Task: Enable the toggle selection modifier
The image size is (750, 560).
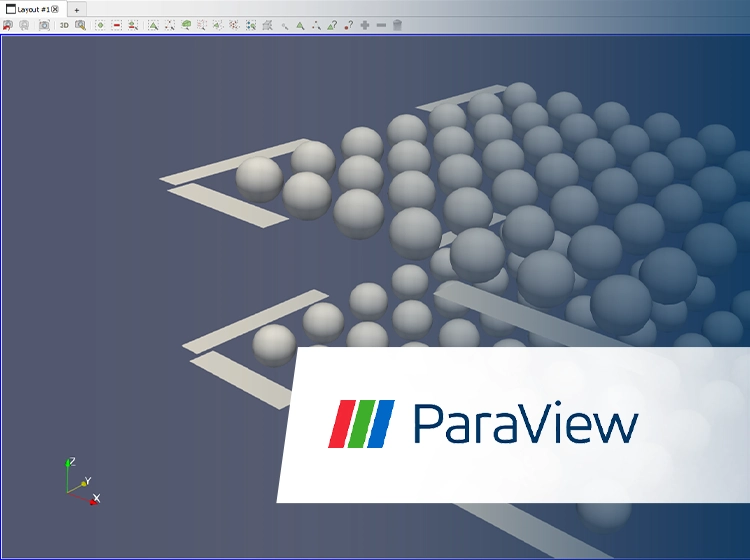Action: pyautogui.click(x=133, y=25)
